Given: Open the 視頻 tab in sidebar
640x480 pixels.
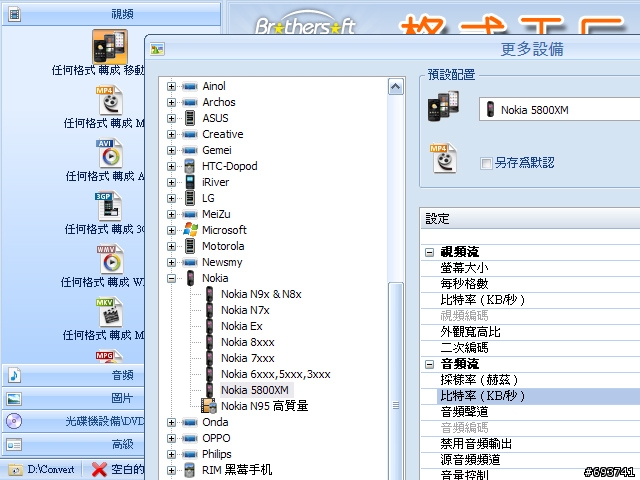Looking at the screenshot, I should (111, 15).
